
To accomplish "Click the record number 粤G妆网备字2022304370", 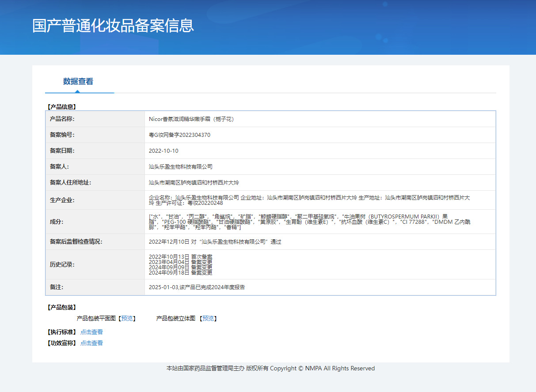I will (179, 135).
